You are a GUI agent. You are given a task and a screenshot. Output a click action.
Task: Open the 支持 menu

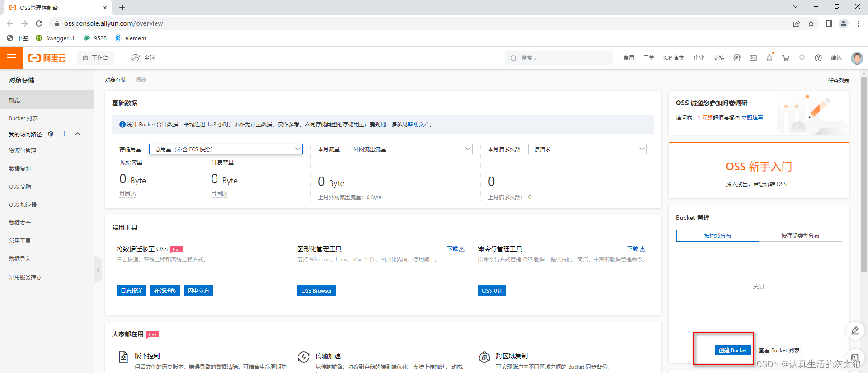coord(719,58)
